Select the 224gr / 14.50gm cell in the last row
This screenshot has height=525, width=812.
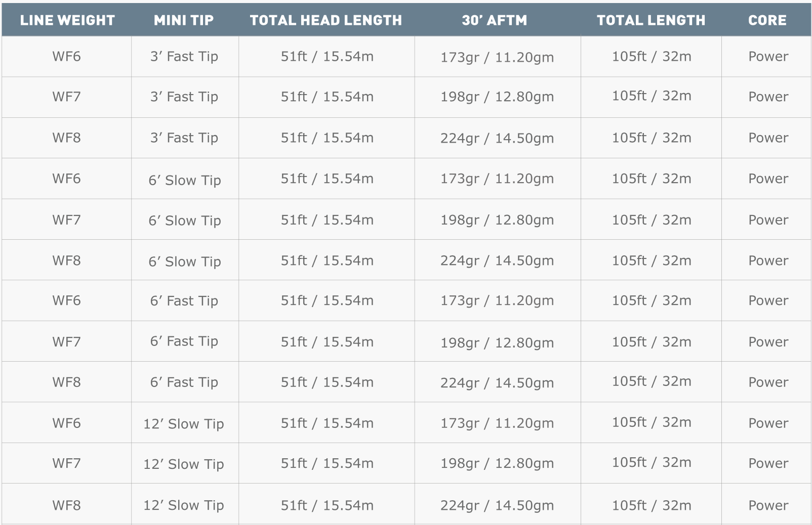(x=497, y=505)
